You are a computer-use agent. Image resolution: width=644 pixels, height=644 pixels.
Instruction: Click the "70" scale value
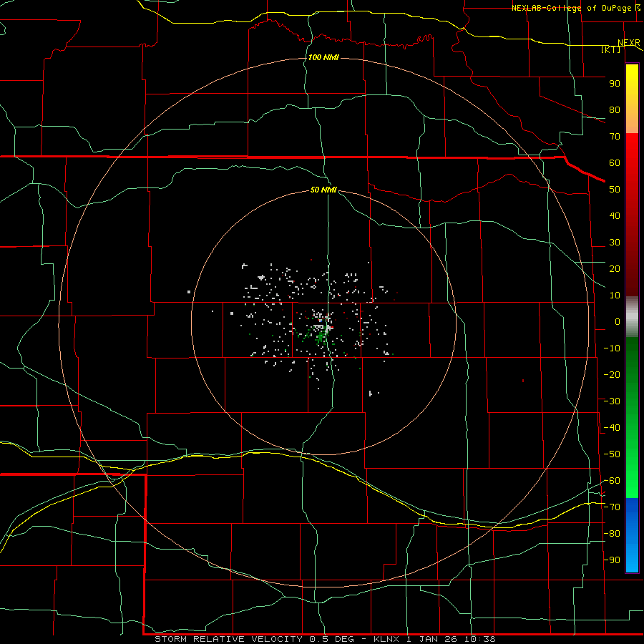coord(615,137)
